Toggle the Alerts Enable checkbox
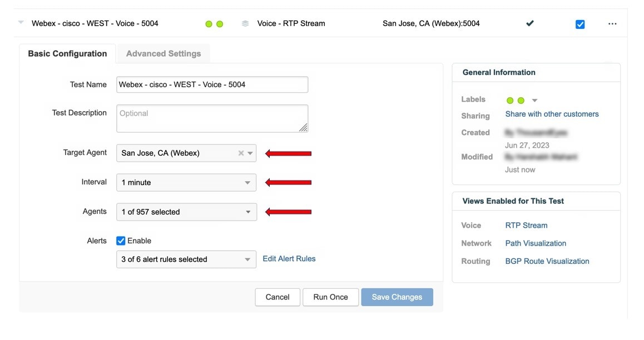 [x=121, y=241]
